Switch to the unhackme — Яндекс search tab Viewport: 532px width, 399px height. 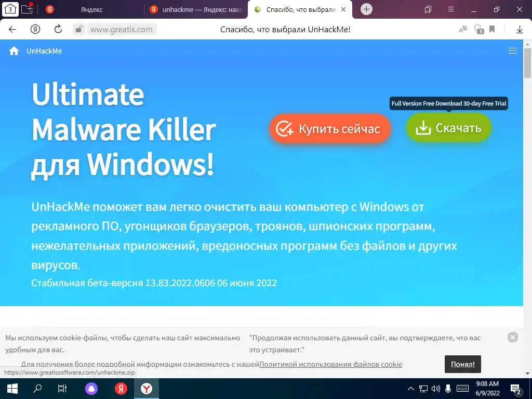pos(196,9)
